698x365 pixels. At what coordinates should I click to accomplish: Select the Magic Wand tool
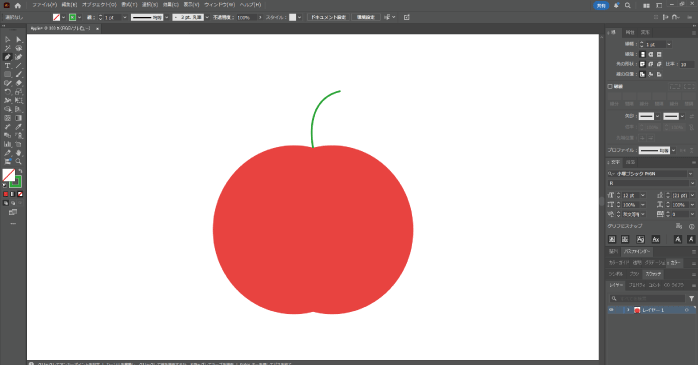pos(8,48)
